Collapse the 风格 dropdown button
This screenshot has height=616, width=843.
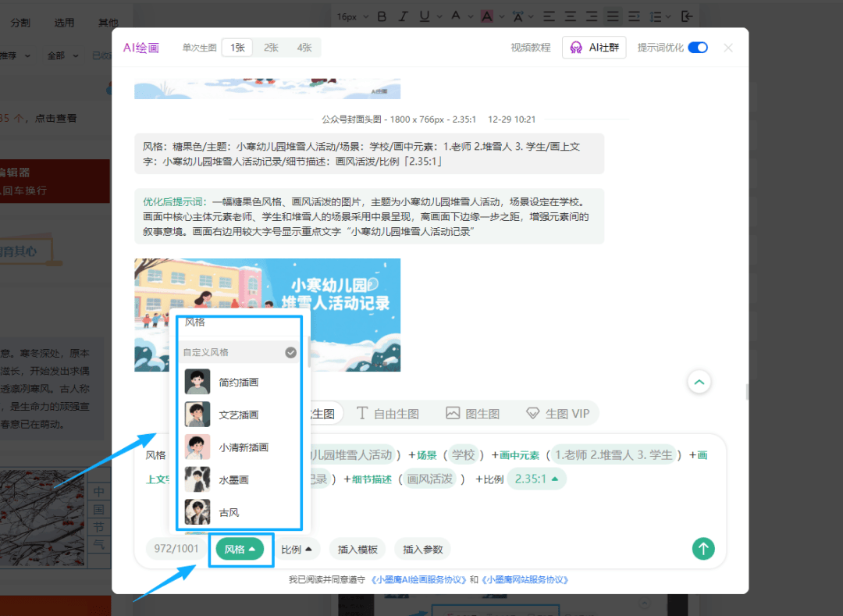(240, 549)
